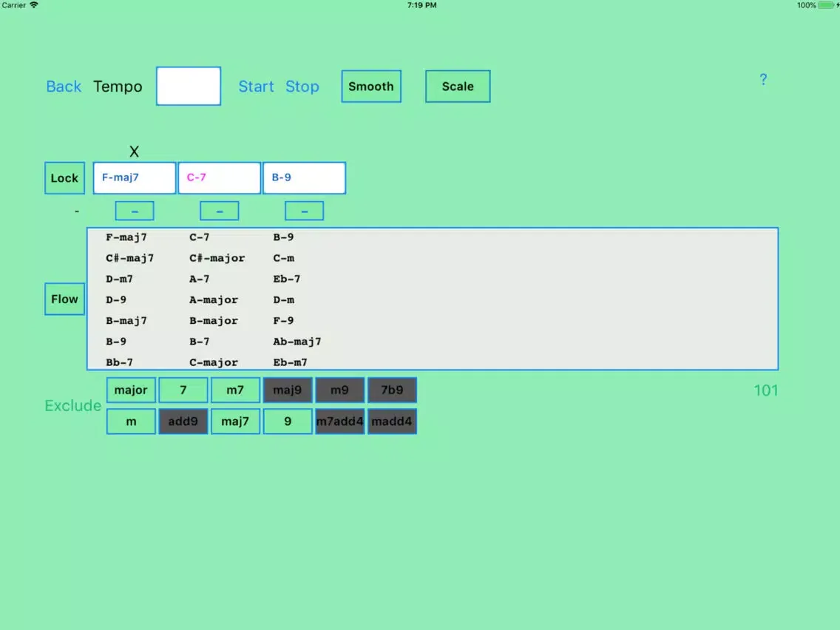
Task: Click the Tempo label
Action: (118, 87)
